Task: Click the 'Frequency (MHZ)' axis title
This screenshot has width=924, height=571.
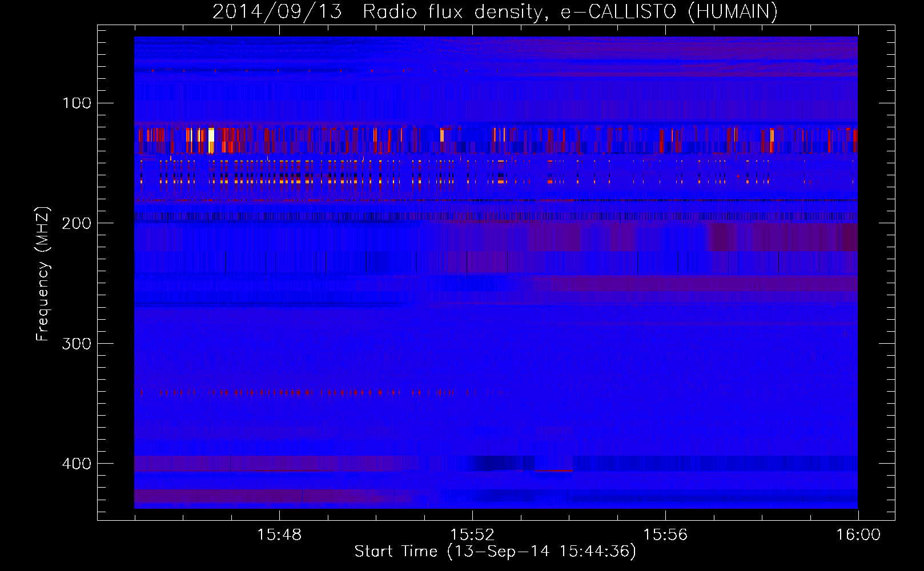Action: (43, 274)
